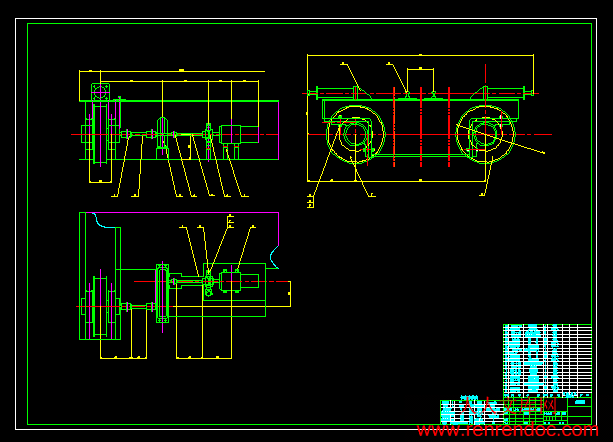613x442 pixels.
Task: Click the right wheel circle in bogie view
Action: (485, 134)
